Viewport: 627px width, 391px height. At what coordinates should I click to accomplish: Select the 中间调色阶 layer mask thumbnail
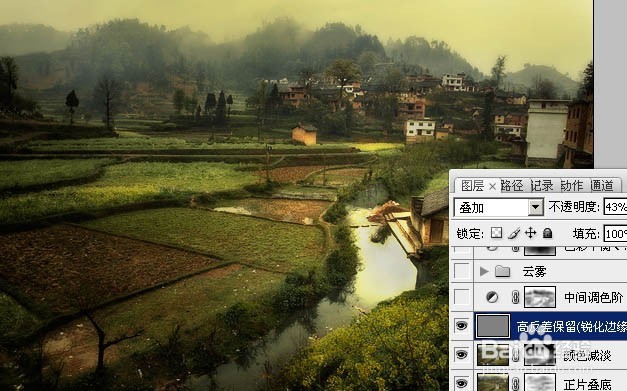pyautogui.click(x=540, y=297)
